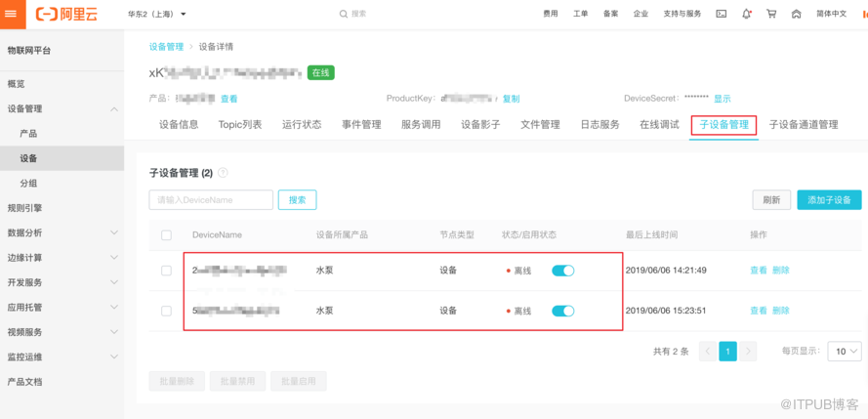Switch to the 在线调试 tab
Image resolution: width=868 pixels, height=419 pixels.
coord(659,125)
